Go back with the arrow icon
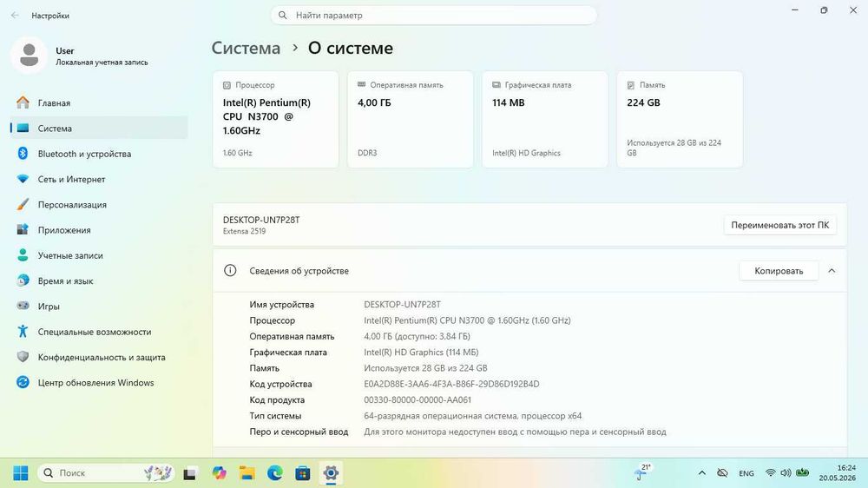The height and width of the screenshot is (488, 868). 15,16
